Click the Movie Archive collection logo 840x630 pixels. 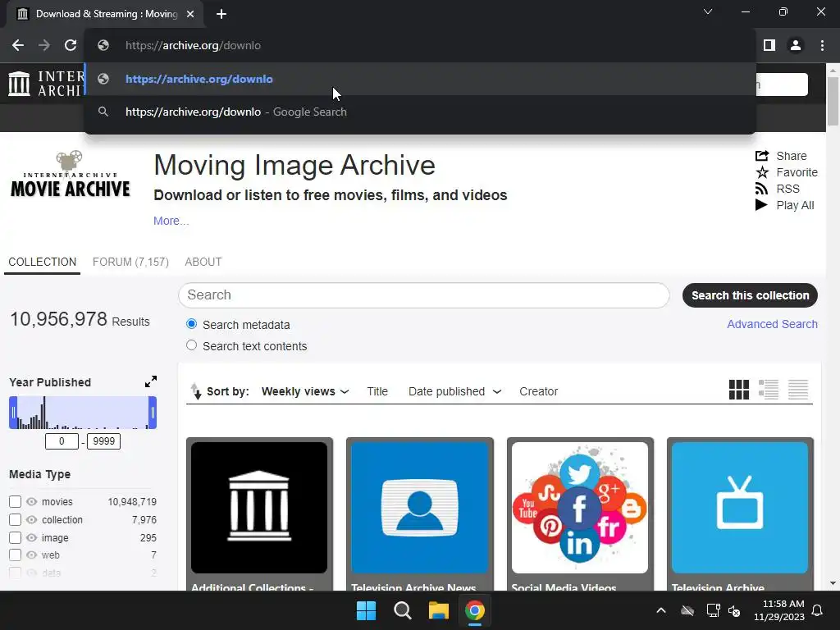71,175
